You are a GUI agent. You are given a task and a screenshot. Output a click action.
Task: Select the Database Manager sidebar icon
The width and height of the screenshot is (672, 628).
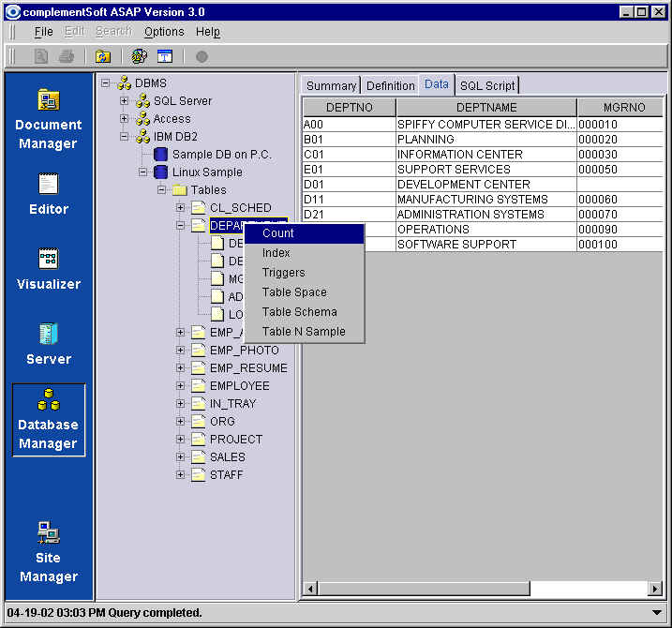49,420
